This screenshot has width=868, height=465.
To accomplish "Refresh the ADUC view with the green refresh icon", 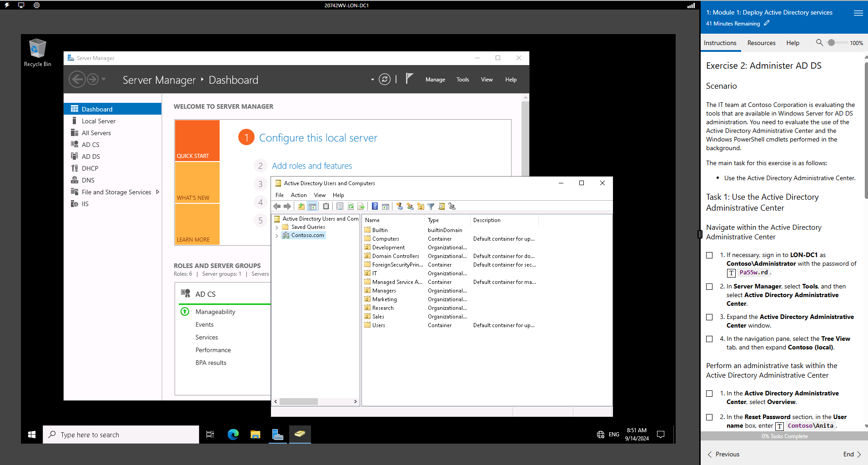I will pyautogui.click(x=351, y=207).
